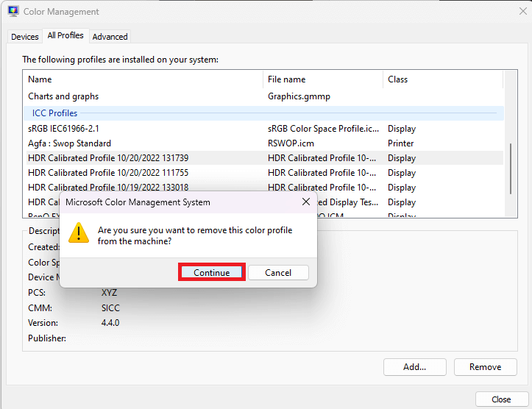
Task: Select the sRGB IEC61966-2.1 profile
Action: click(x=263, y=129)
